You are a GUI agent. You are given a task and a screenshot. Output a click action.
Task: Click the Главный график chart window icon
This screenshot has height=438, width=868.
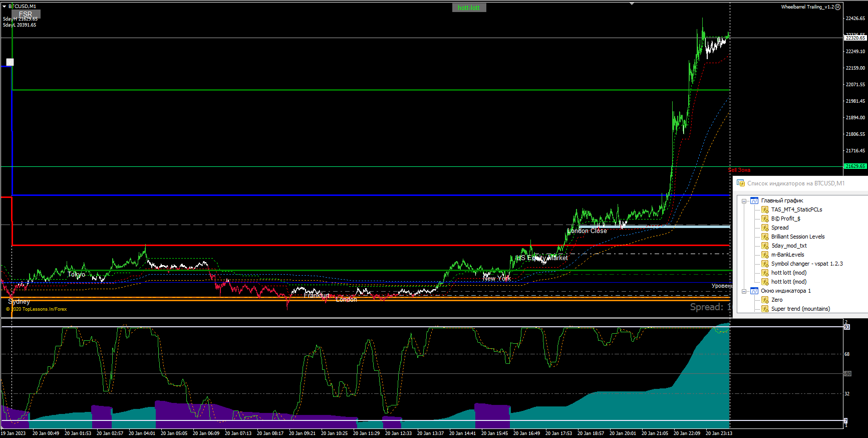tap(754, 200)
